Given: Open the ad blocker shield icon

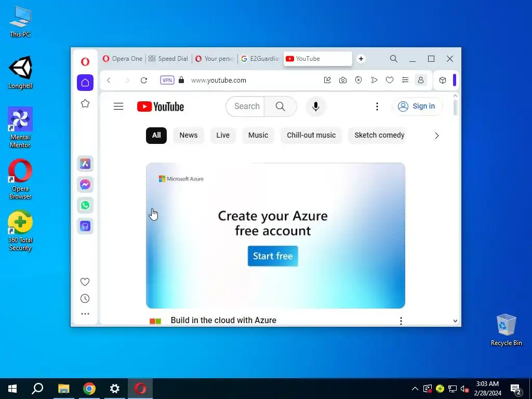Looking at the screenshot, I should 358,80.
